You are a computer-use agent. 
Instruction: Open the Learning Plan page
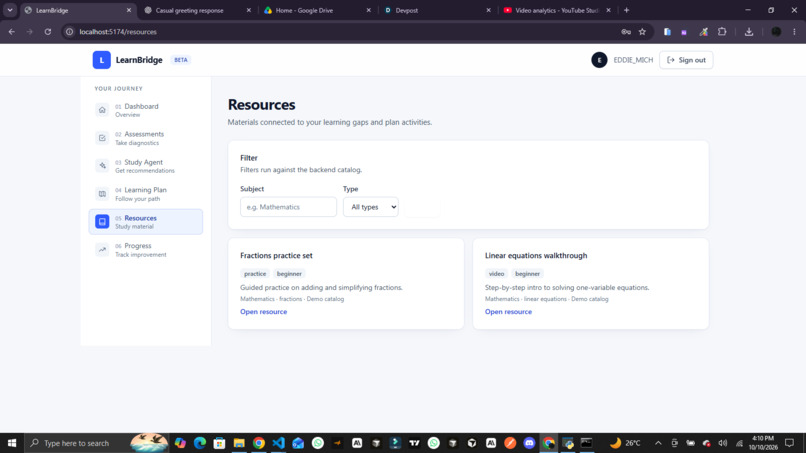click(x=145, y=194)
